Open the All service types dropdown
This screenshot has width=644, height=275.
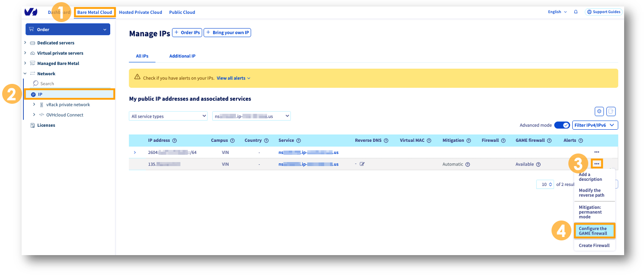click(x=168, y=116)
